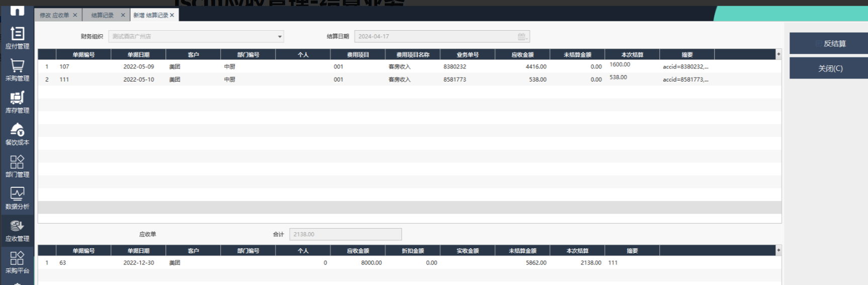Click lower grid 未结算金额 column header
868x285 pixels.
(x=523, y=250)
